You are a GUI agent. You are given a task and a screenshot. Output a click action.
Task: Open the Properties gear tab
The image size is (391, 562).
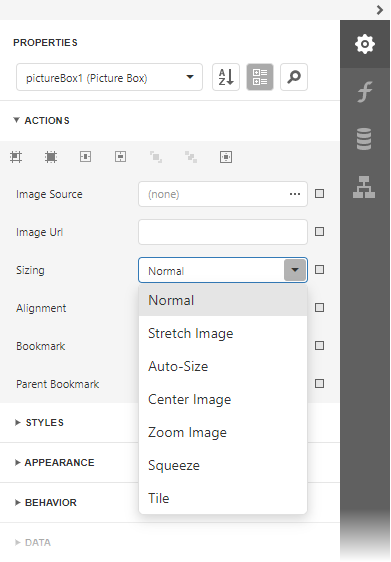click(x=364, y=44)
